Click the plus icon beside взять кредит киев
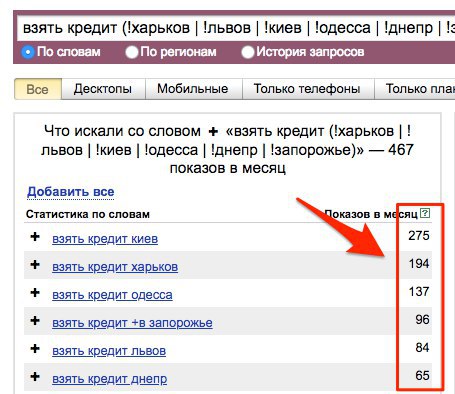 click(35, 237)
